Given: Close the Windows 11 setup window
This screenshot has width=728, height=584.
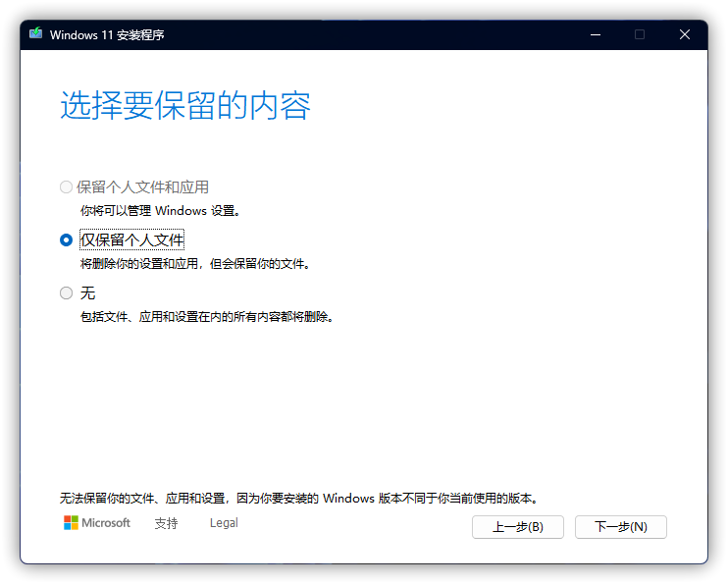Looking at the screenshot, I should [x=685, y=34].
